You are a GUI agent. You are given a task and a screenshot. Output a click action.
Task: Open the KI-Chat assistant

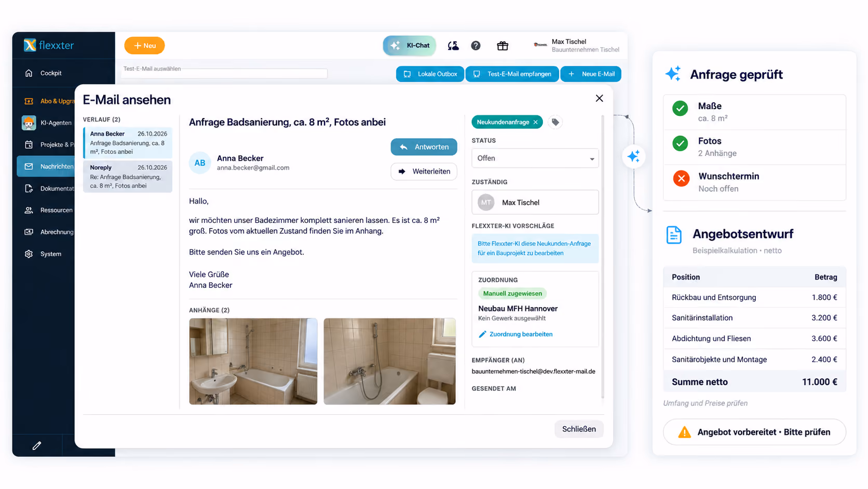(410, 46)
